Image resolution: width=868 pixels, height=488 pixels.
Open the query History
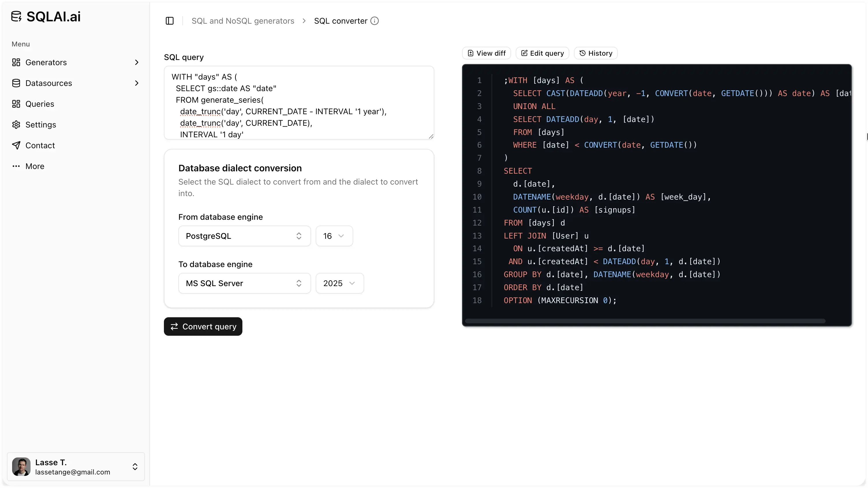595,53
